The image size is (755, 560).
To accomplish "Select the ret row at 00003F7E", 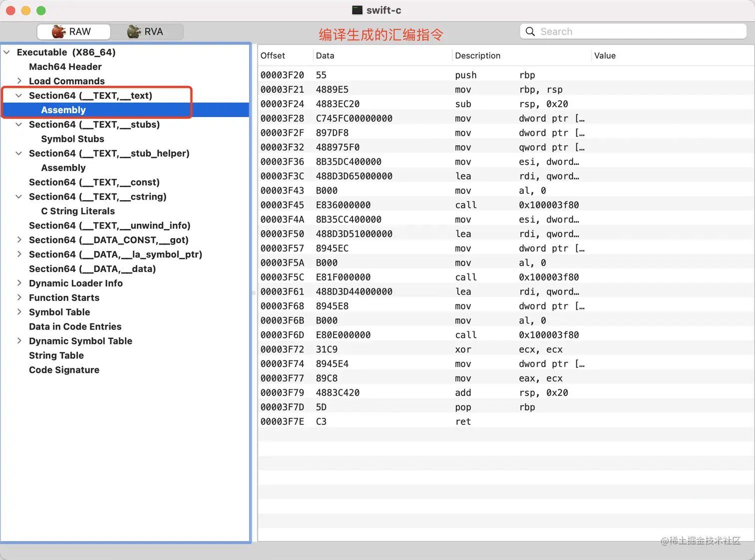I will pos(505,422).
